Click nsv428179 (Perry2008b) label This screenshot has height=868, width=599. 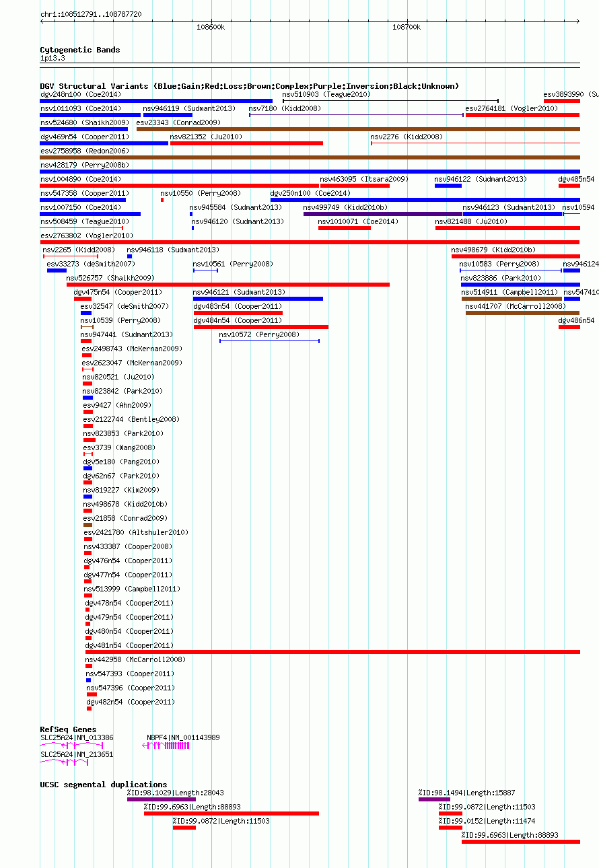pos(85,166)
